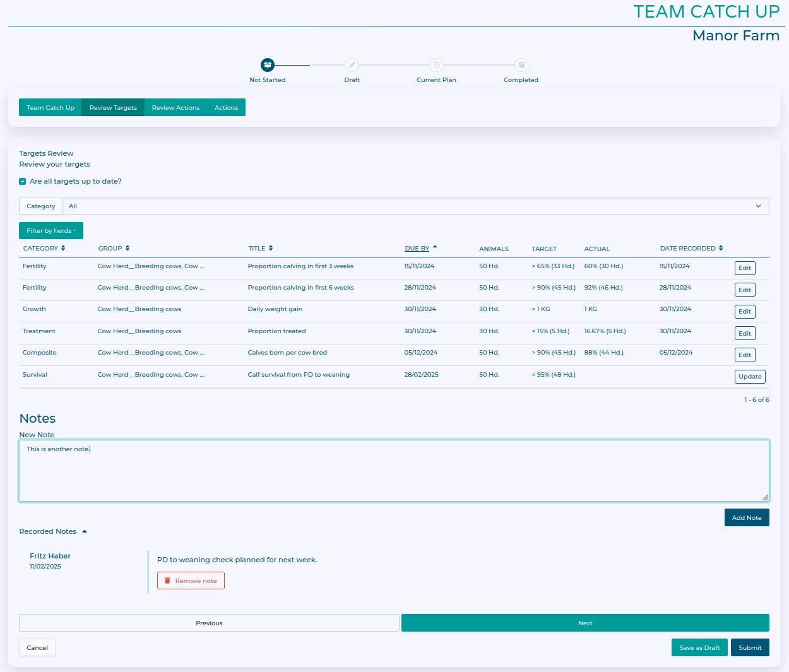Screen dimensions: 789x672
Task: Open the Team Catch Up tab
Action: pos(50,108)
